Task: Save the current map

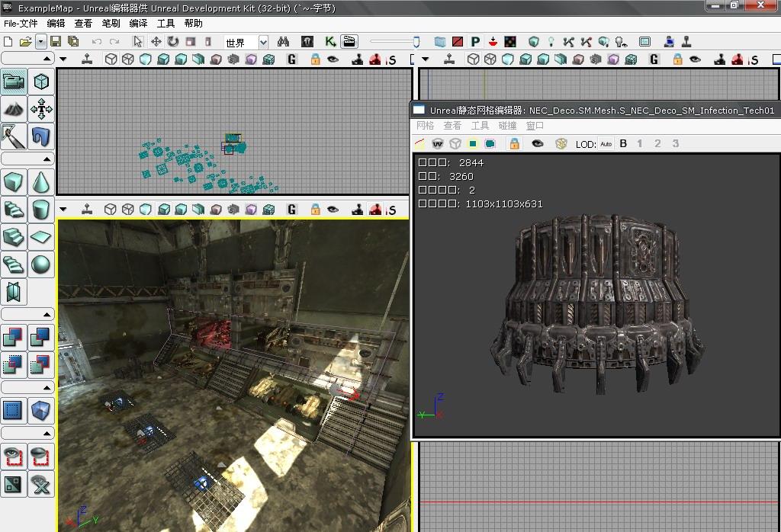Action: (x=56, y=42)
